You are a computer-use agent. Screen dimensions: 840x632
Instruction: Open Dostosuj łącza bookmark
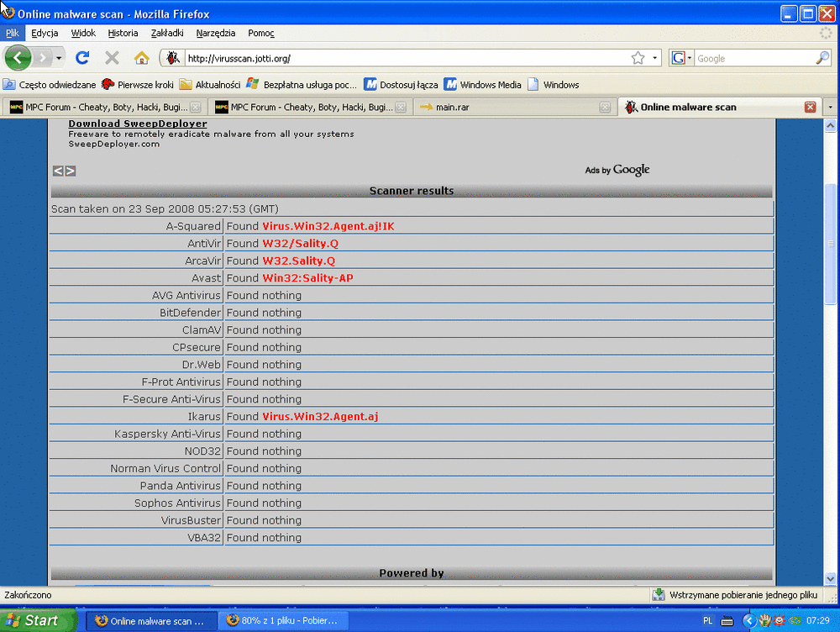(401, 85)
